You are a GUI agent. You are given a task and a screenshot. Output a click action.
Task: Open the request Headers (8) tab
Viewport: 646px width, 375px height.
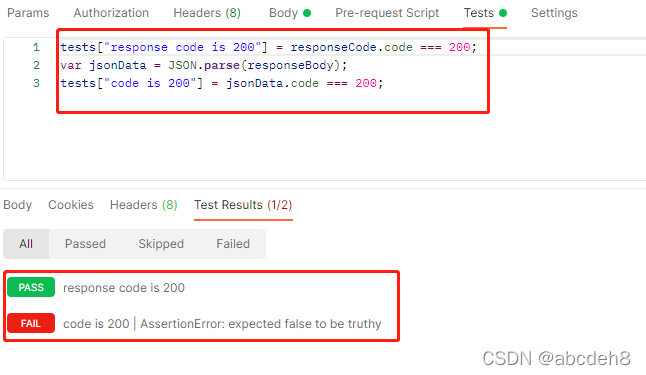click(207, 13)
